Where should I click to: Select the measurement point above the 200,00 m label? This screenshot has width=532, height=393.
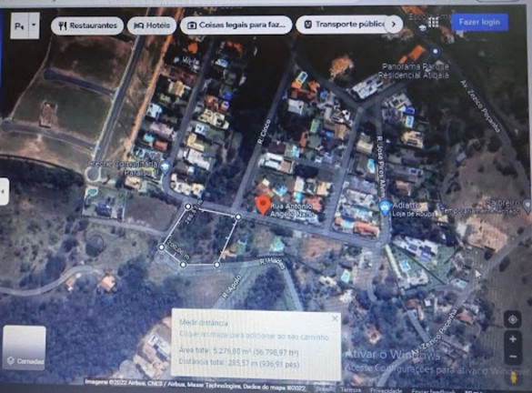(162, 247)
